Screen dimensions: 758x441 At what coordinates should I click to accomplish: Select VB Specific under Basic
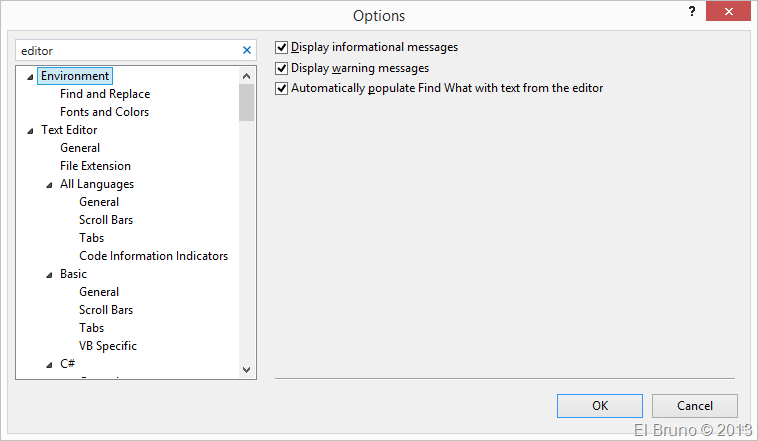click(108, 346)
